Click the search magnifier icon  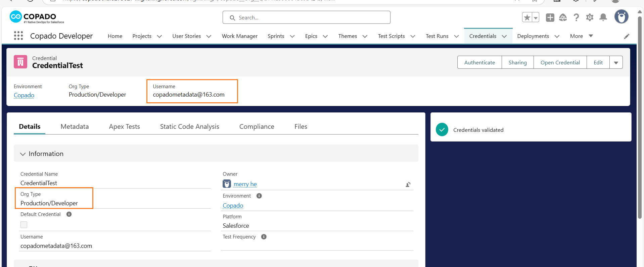pos(232,18)
